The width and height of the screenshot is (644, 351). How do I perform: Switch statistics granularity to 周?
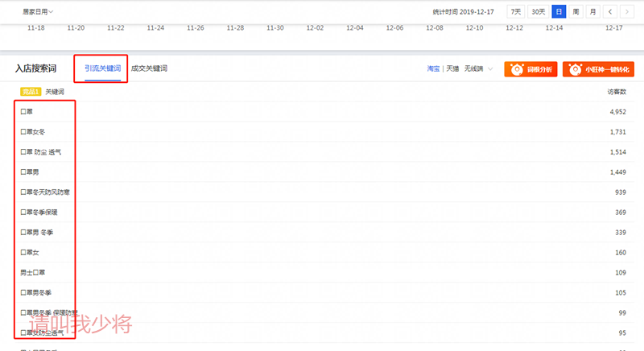(x=576, y=11)
